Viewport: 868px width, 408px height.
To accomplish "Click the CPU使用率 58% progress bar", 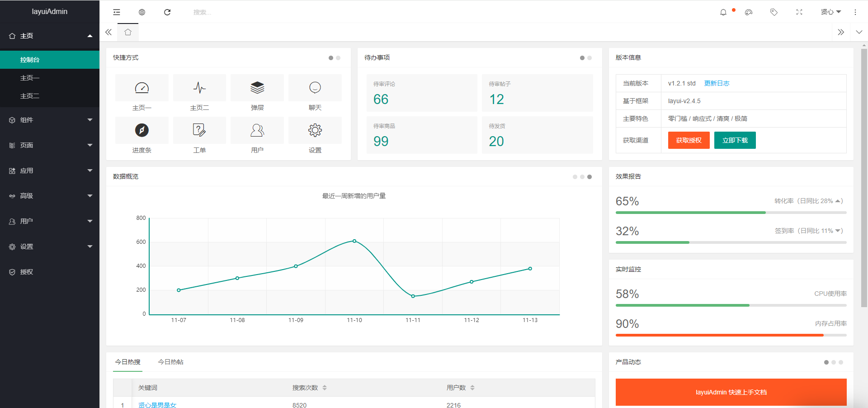I will (731, 305).
